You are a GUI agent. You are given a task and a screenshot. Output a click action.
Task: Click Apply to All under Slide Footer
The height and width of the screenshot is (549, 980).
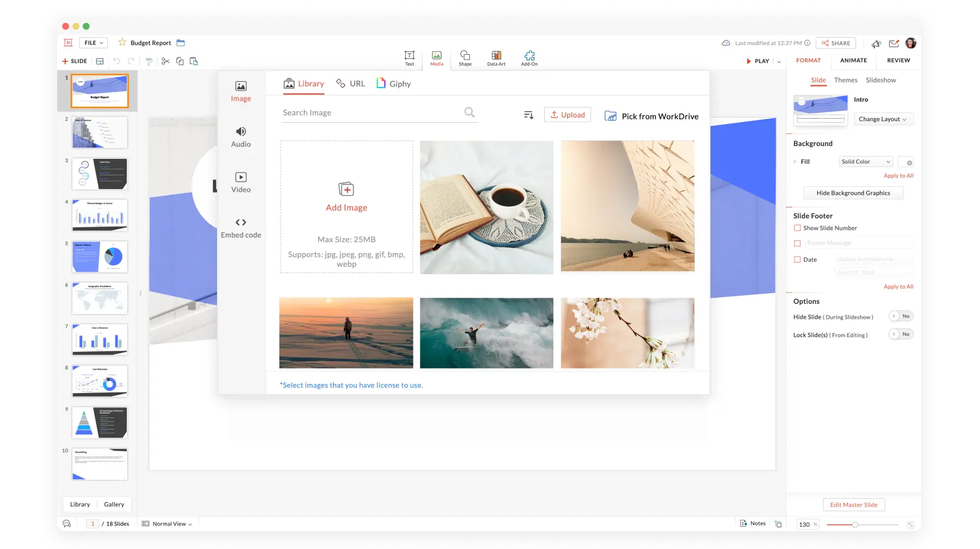click(x=898, y=287)
